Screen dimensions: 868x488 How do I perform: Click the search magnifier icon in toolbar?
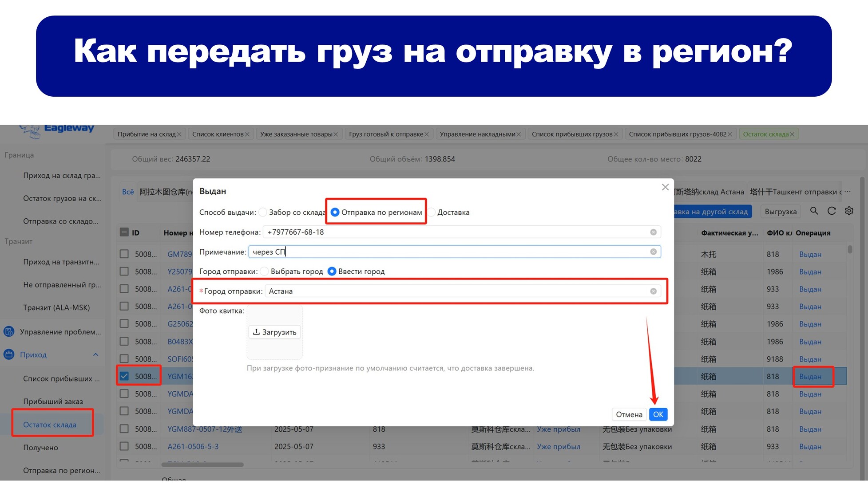(x=814, y=211)
